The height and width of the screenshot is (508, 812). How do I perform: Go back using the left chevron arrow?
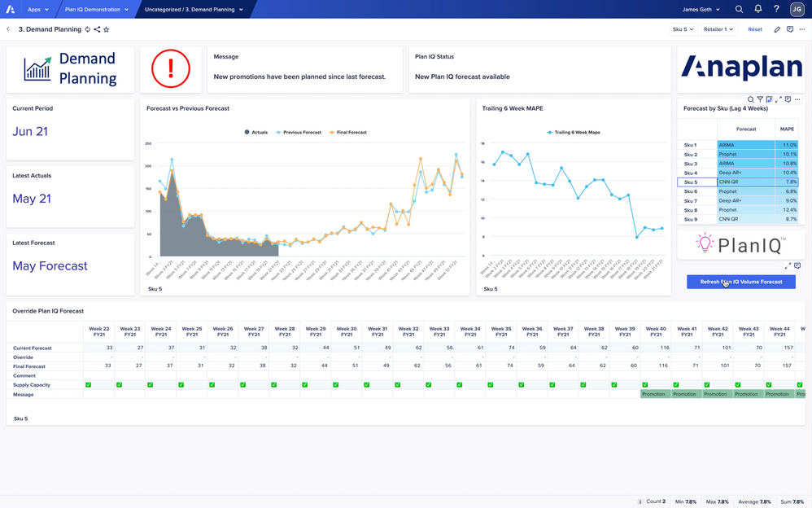coord(8,29)
